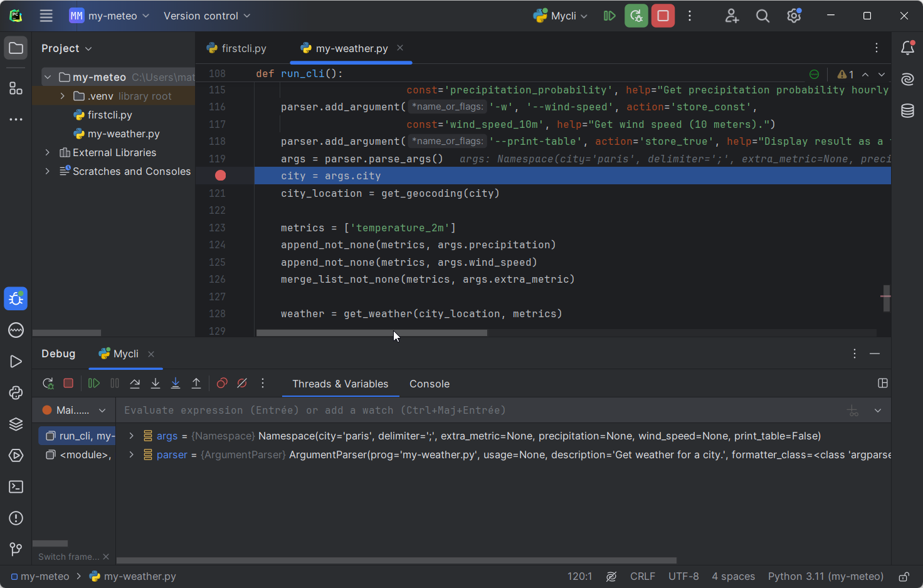Expand the args variable node
This screenshot has width=923, height=588.
click(131, 436)
